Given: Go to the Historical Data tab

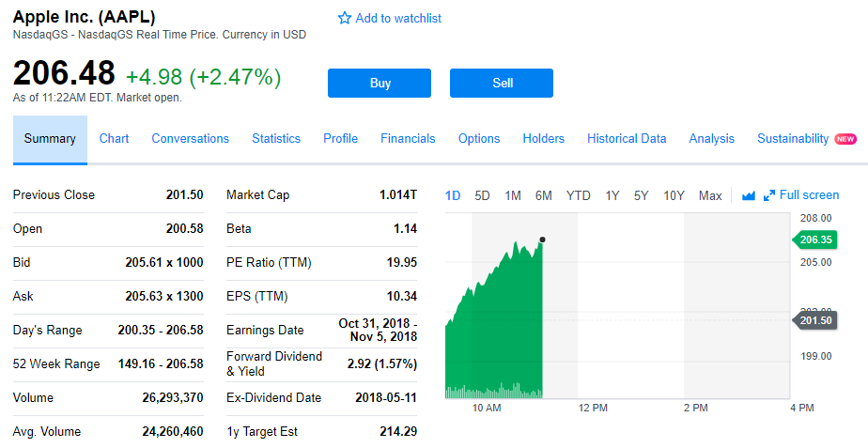Looking at the screenshot, I should pos(627,139).
